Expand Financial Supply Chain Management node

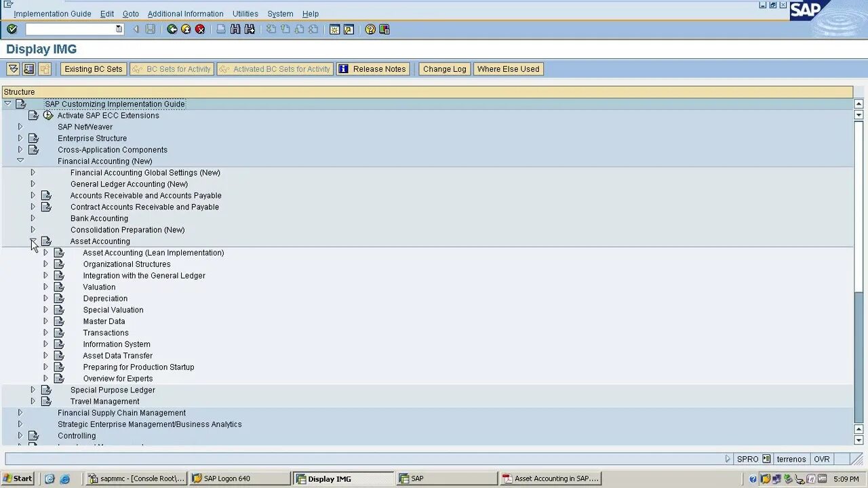click(20, 413)
